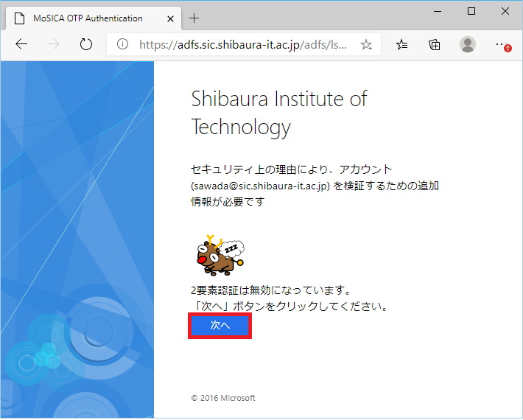Click the 次へ button

220,326
